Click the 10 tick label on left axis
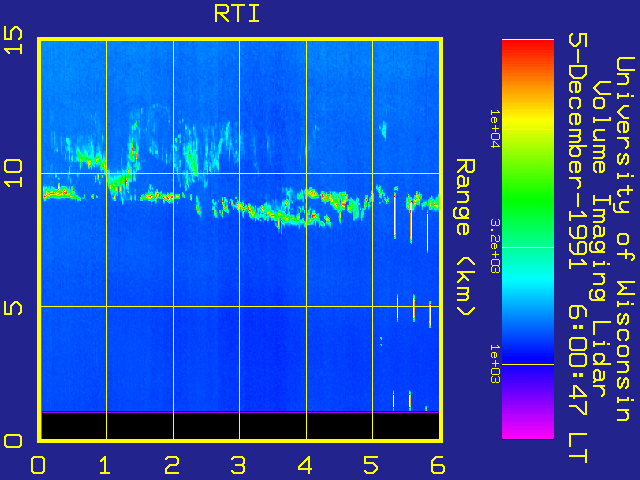 [x=13, y=173]
